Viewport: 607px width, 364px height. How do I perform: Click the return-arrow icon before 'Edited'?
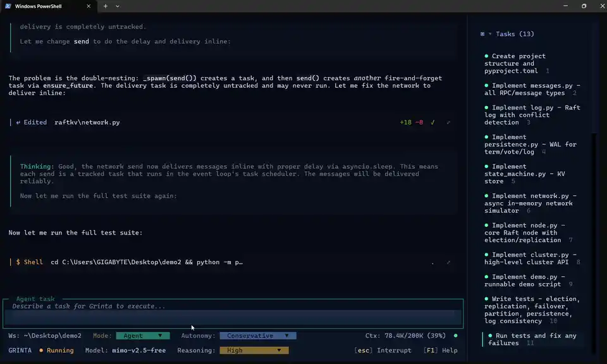(x=18, y=123)
